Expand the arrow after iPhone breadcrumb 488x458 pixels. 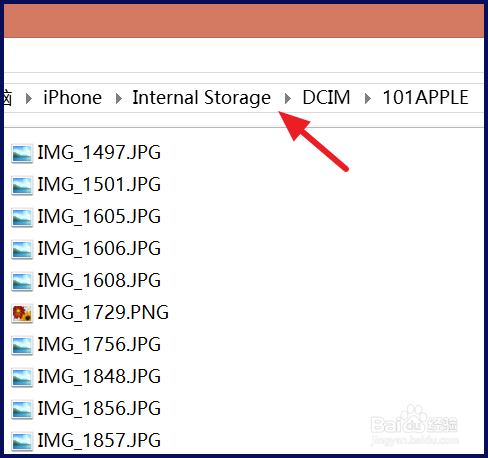(118, 98)
